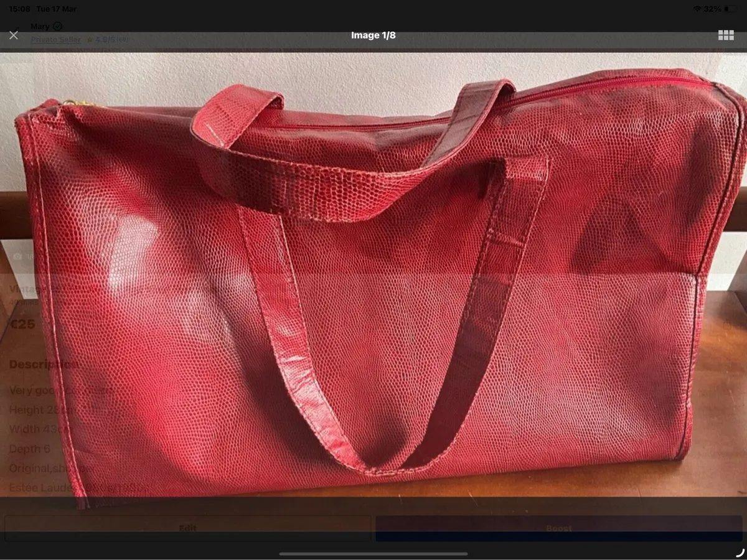This screenshot has height=560, width=747.
Task: Tap the verified badge beside Mary
Action: (x=57, y=26)
